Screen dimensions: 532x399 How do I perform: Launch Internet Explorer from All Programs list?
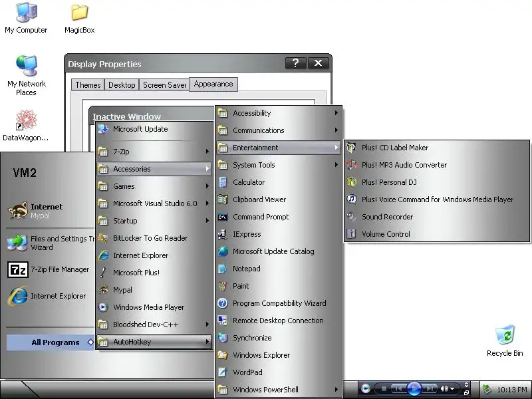[154, 255]
